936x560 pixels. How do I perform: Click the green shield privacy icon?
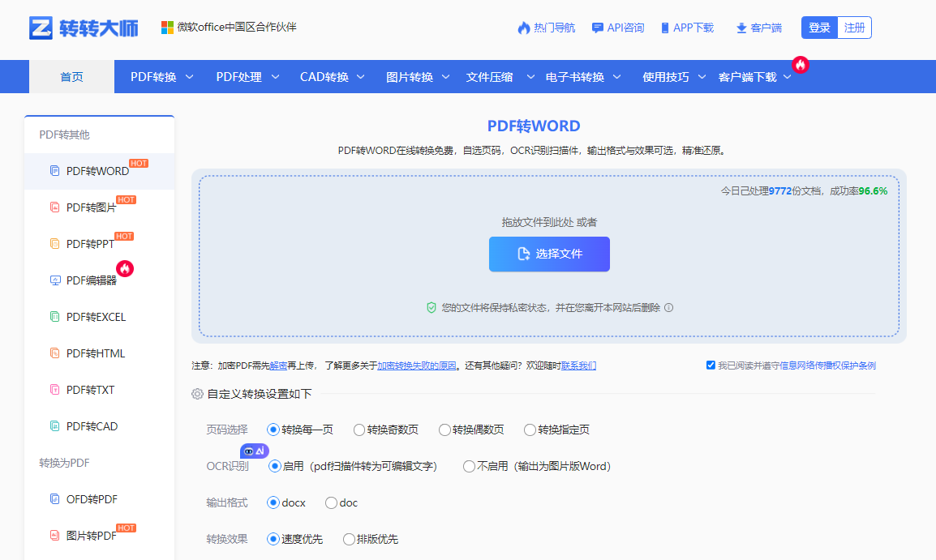click(x=431, y=308)
